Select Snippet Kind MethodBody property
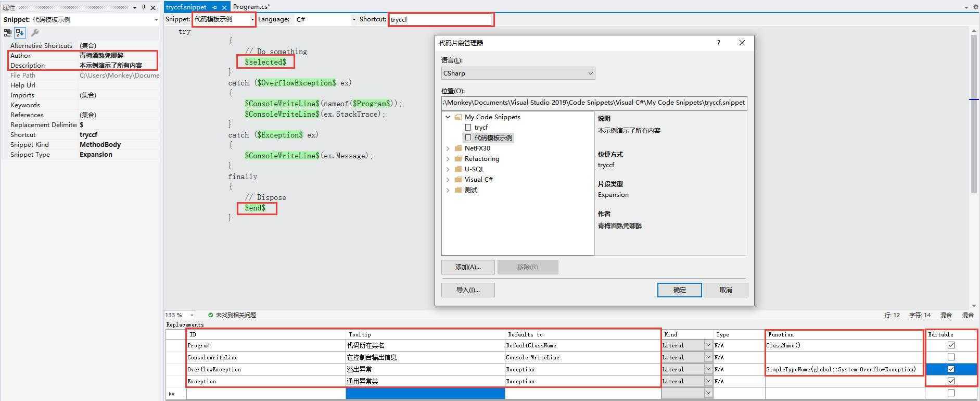The image size is (980, 401). [83, 145]
